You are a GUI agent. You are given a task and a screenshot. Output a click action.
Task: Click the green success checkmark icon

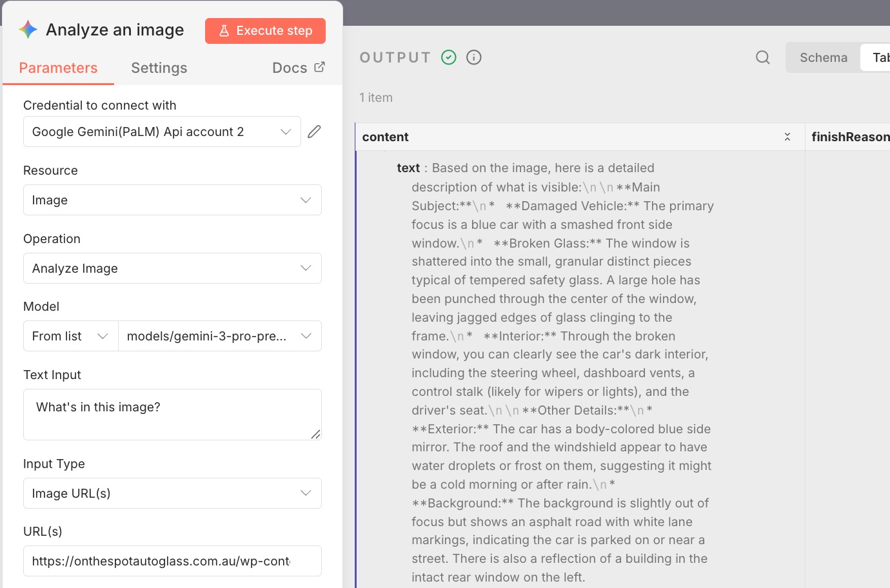pos(449,57)
